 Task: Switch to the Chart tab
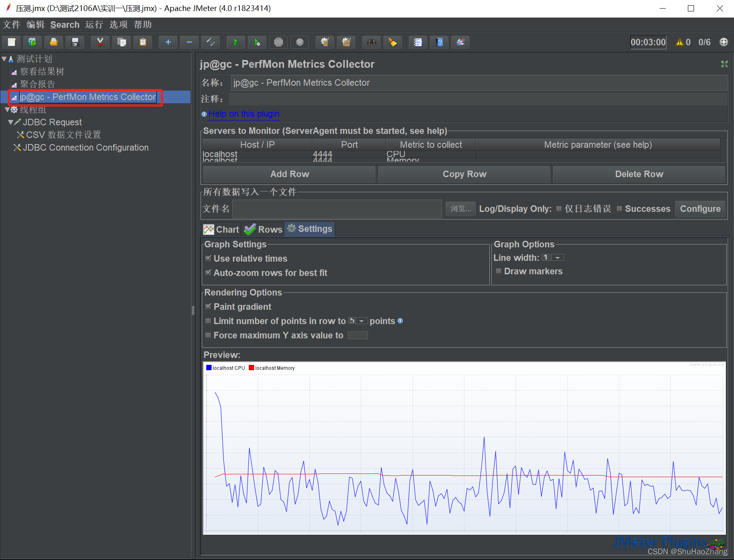click(x=221, y=229)
